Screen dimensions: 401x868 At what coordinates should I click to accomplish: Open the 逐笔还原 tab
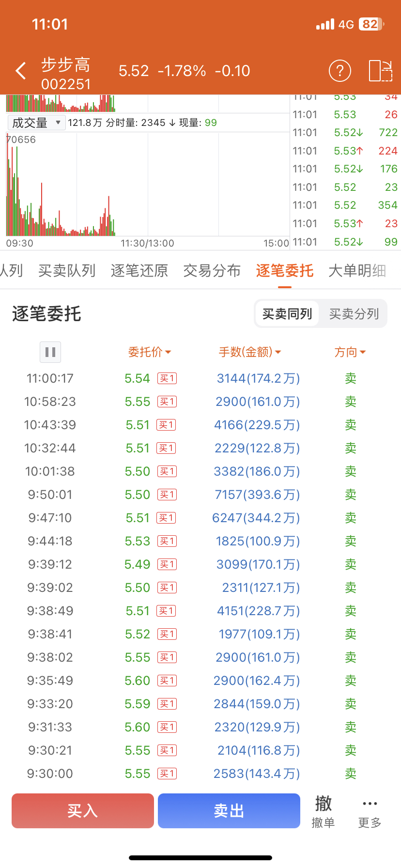tap(139, 270)
